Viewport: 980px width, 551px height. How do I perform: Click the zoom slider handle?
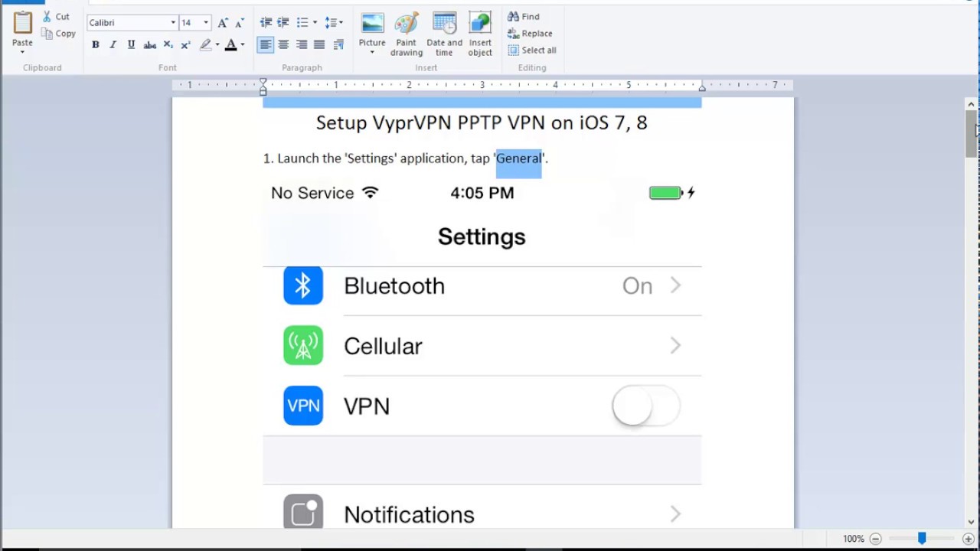pos(922,539)
